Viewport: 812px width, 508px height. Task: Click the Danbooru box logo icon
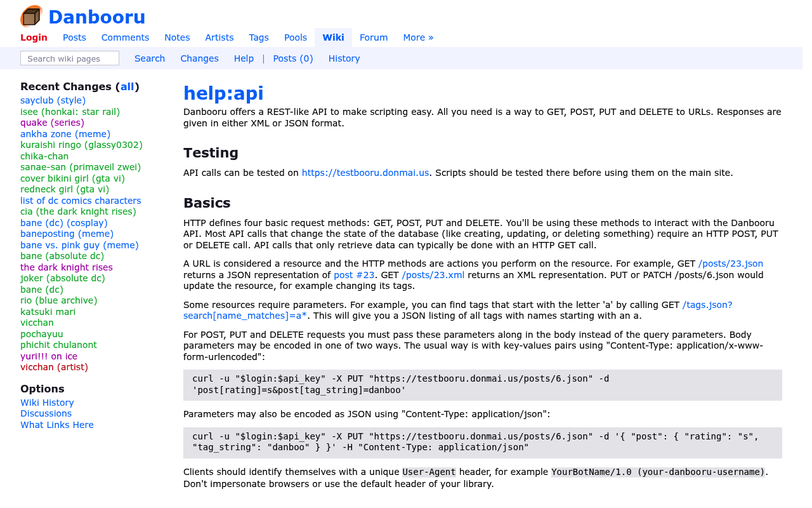coord(32,17)
